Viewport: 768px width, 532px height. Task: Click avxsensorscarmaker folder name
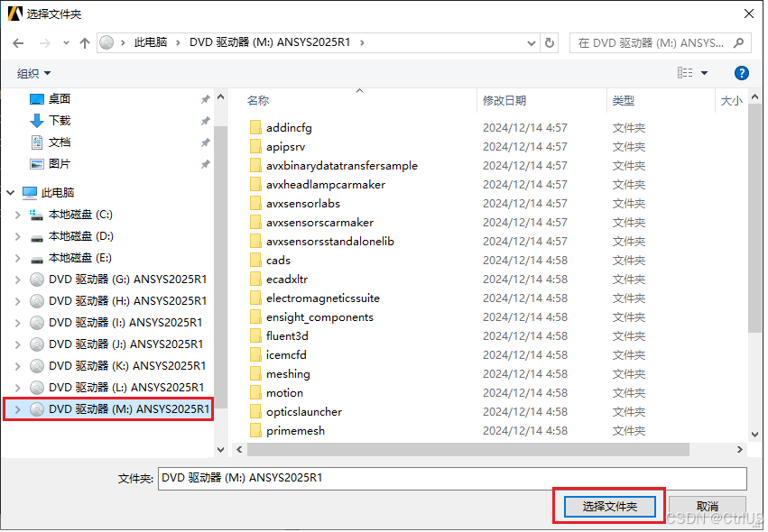[x=319, y=223]
